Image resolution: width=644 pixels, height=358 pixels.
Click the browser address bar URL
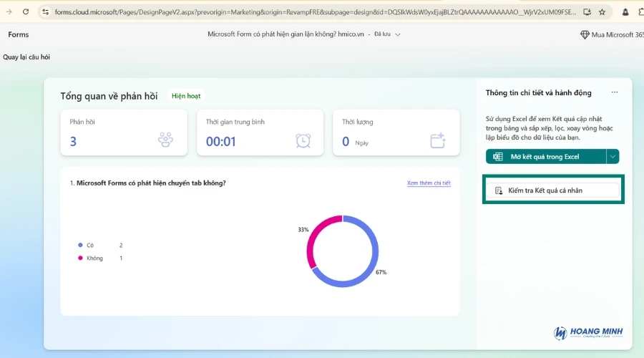pyautogui.click(x=315, y=12)
